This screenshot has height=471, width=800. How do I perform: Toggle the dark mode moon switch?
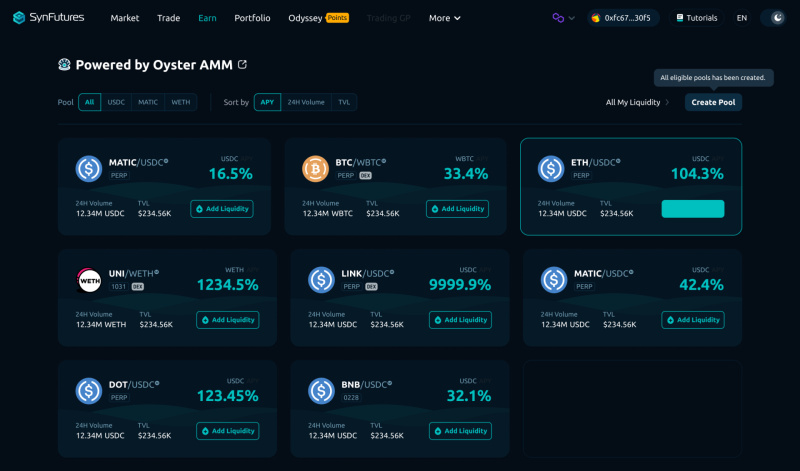pos(773,18)
